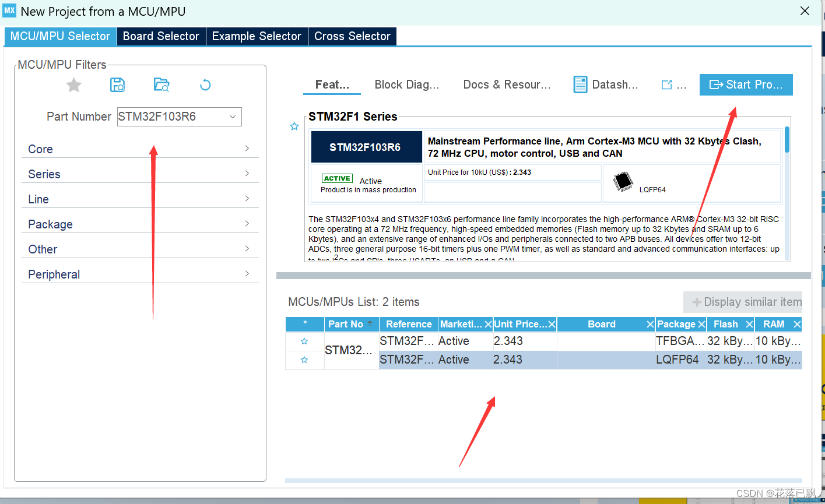This screenshot has height=504, width=825.
Task: Open the Example Selector tab
Action: pos(257,36)
